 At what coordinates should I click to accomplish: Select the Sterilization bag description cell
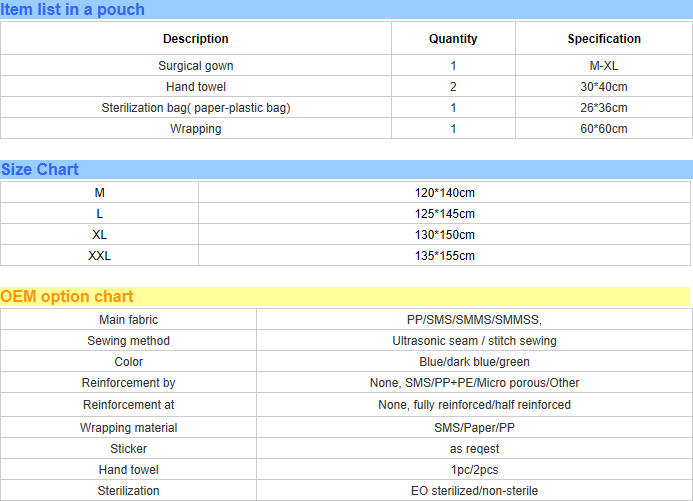point(195,108)
